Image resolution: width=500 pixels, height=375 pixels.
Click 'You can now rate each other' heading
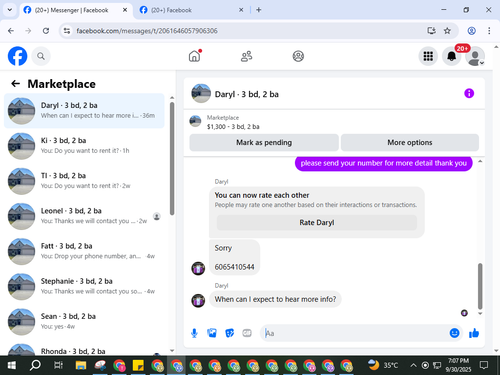point(262,195)
